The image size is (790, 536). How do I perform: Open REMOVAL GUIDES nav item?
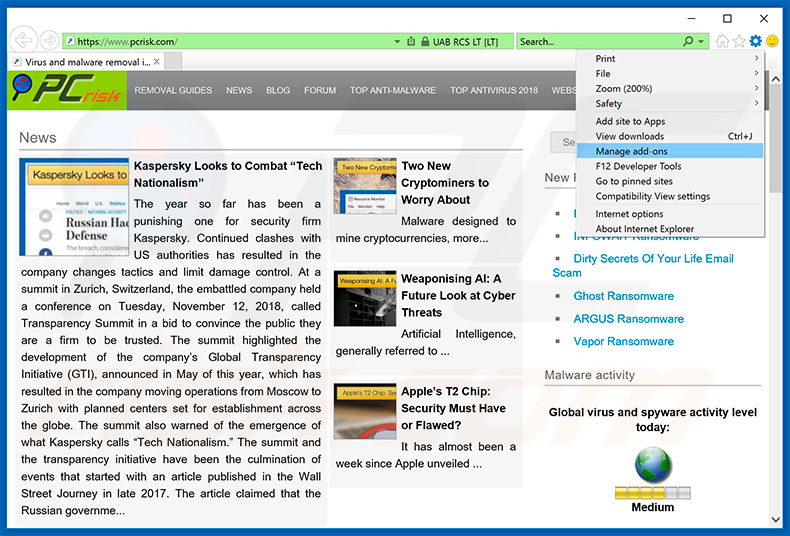point(173,90)
